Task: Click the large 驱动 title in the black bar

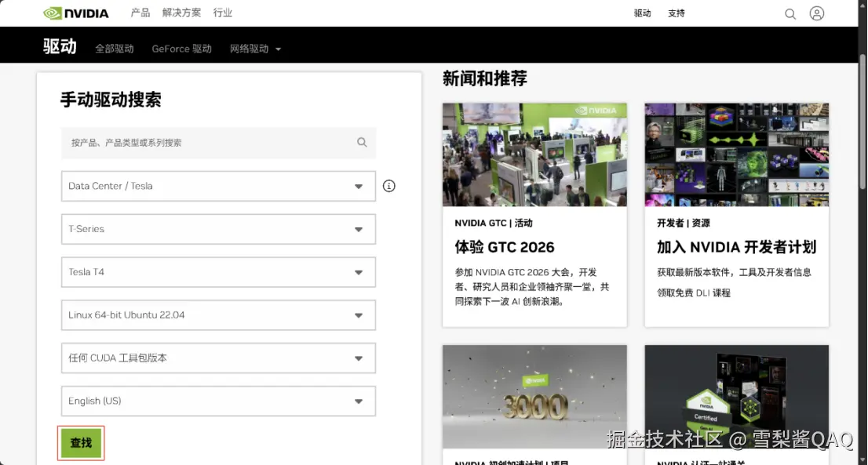Action: [60, 46]
